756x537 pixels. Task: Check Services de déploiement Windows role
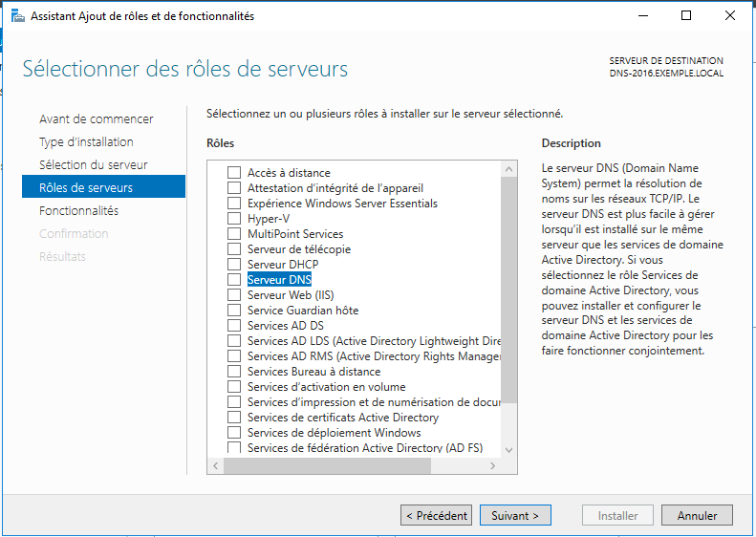(234, 433)
